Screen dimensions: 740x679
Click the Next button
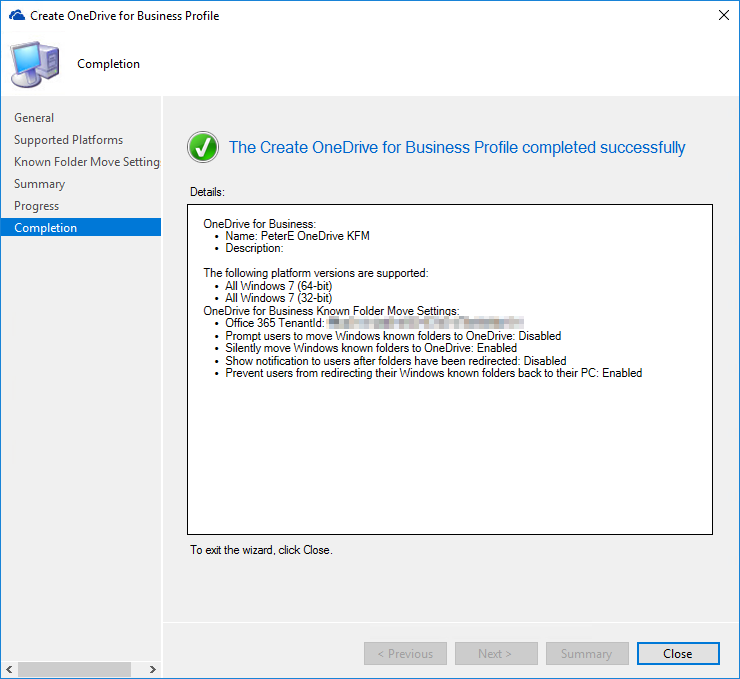click(x=496, y=654)
